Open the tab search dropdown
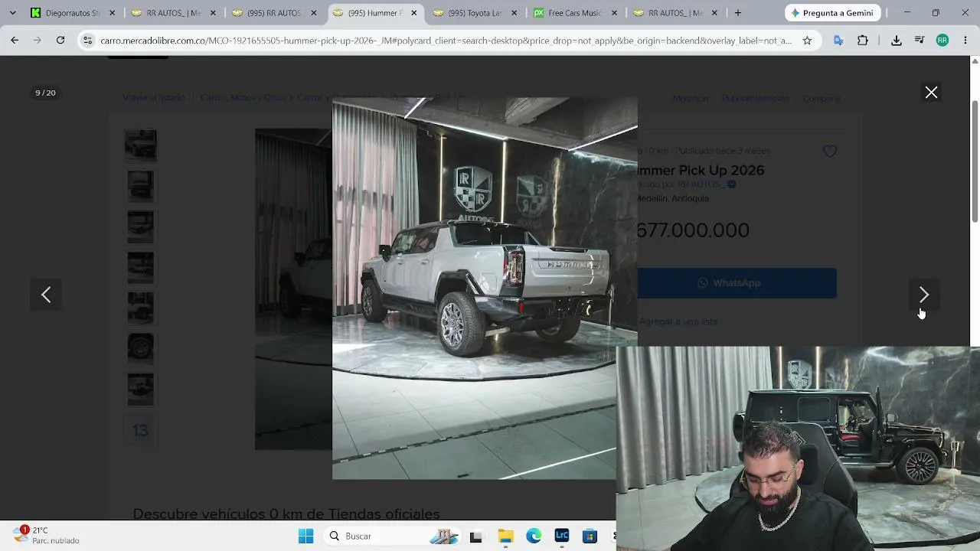Image resolution: width=980 pixels, height=551 pixels. (12, 13)
